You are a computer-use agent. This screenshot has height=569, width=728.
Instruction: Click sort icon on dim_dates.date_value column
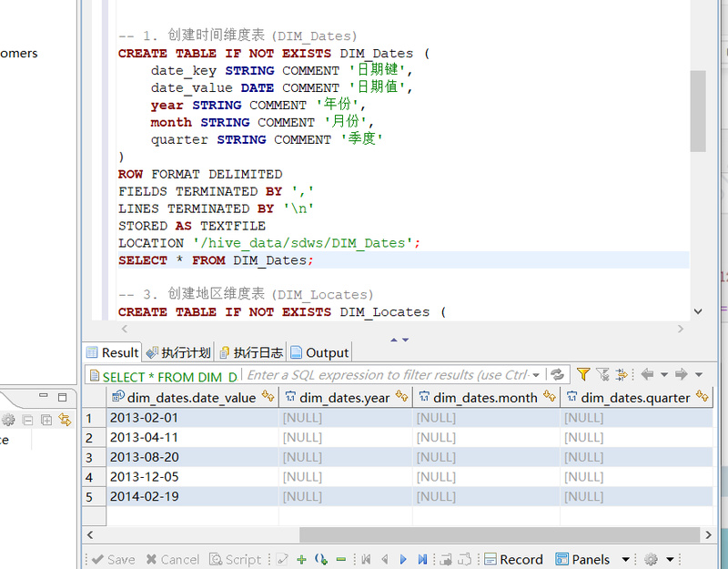point(268,396)
